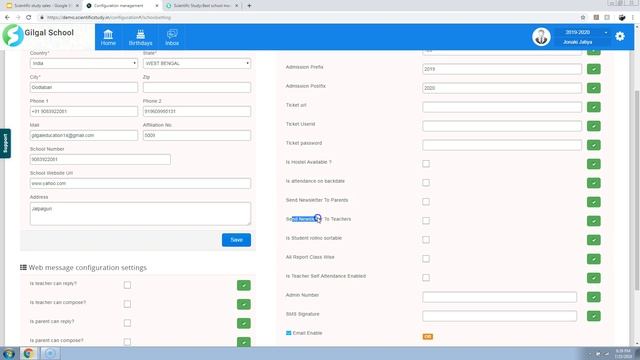Open the Country dropdown
The image size is (640, 360).
tap(84, 63)
